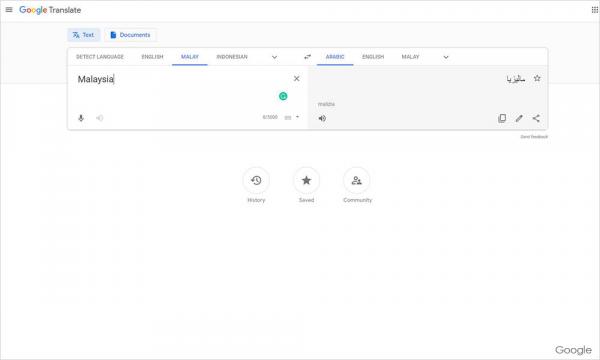Select Malay as target language

[x=410, y=57]
